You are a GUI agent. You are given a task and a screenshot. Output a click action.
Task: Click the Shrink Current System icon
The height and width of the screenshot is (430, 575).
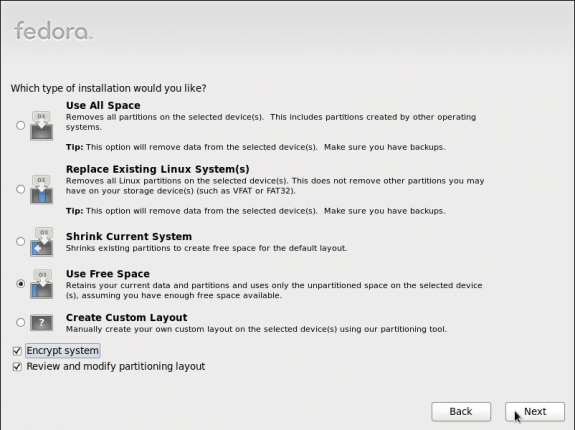[41, 242]
